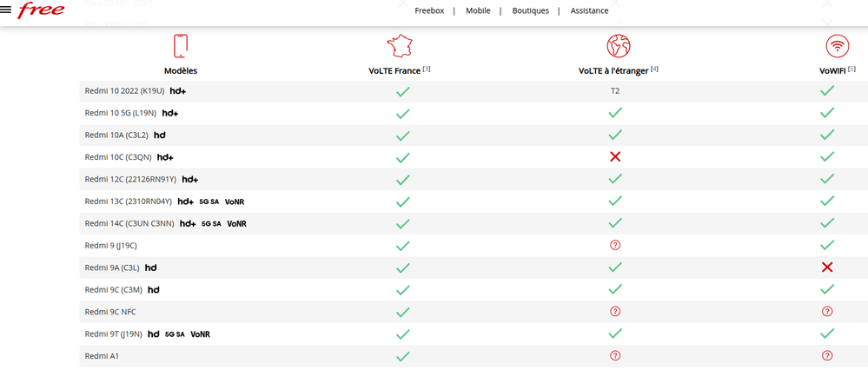Click the VoLTE France checkmark for Redmi A1
Screen dimensions: 868x370
click(x=403, y=356)
